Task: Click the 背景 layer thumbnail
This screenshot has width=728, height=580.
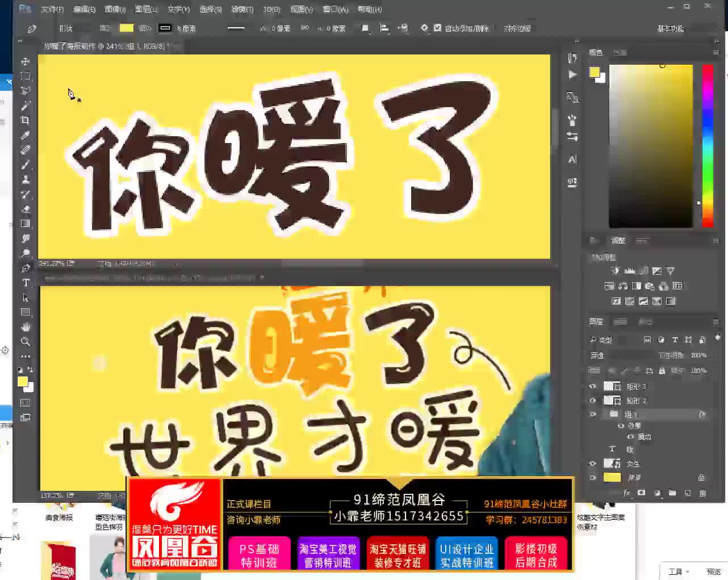Action: [x=612, y=478]
